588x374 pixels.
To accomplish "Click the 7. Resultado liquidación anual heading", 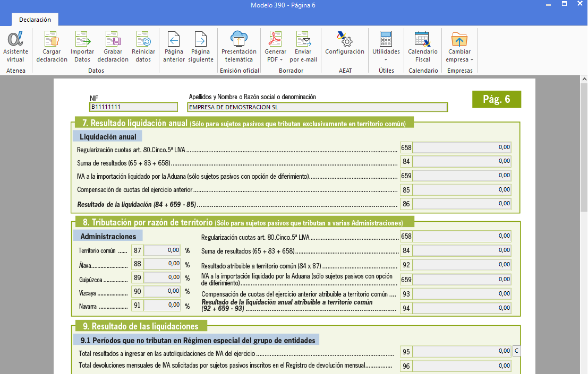I will coord(244,123).
